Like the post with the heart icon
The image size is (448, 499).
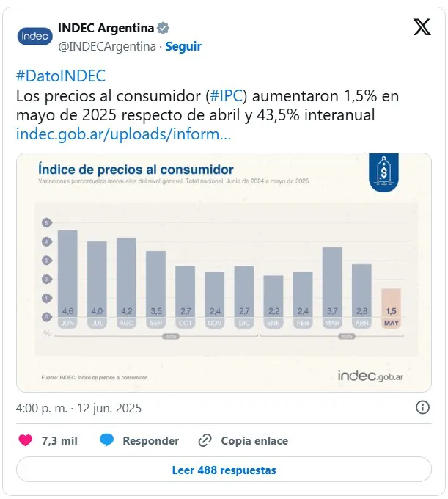26,441
